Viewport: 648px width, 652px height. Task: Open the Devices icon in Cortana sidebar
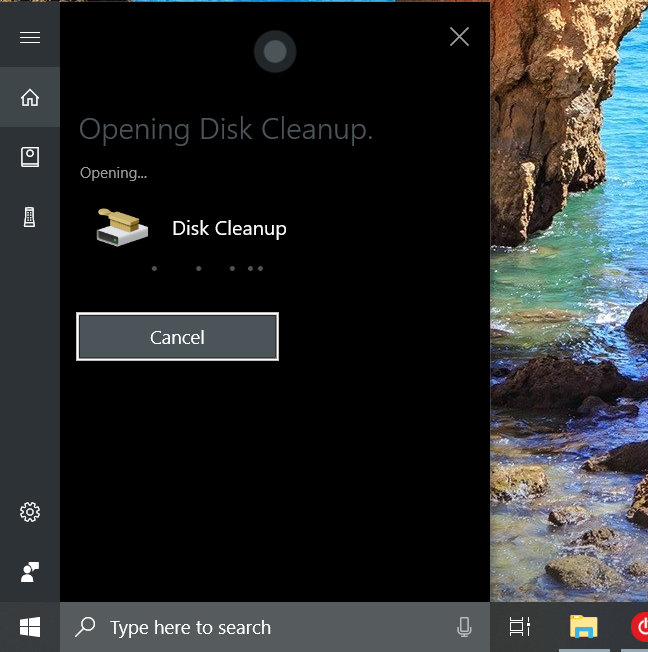[30, 217]
